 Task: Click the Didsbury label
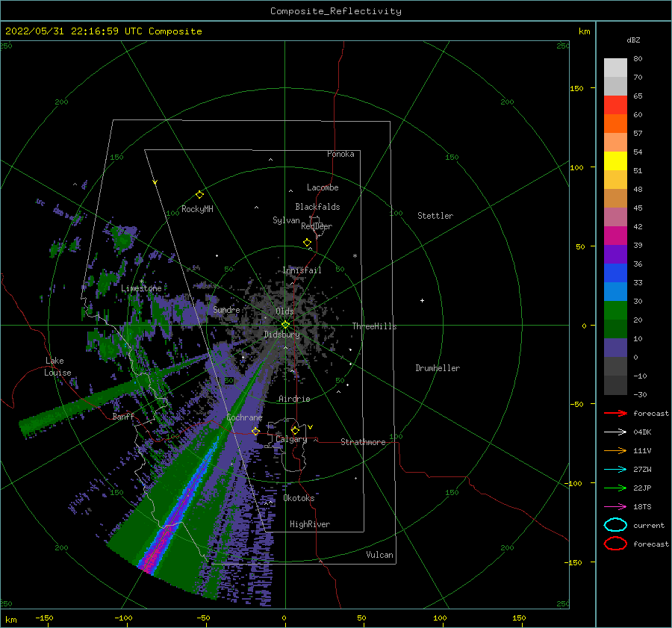tap(282, 335)
